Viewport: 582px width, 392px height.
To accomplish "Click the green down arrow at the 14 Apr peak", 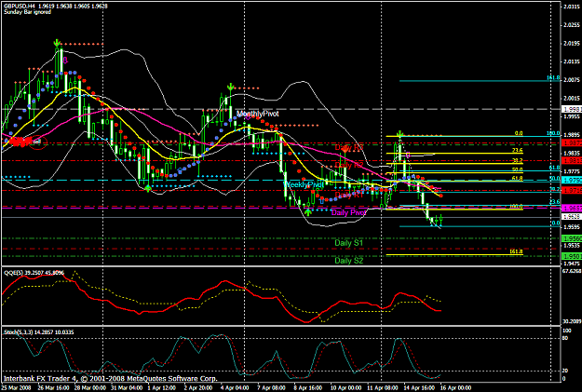I will (x=399, y=134).
